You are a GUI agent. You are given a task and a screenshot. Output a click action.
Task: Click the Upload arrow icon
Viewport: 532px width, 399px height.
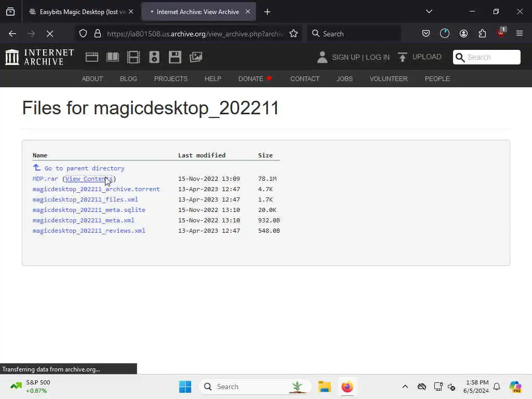403,57
